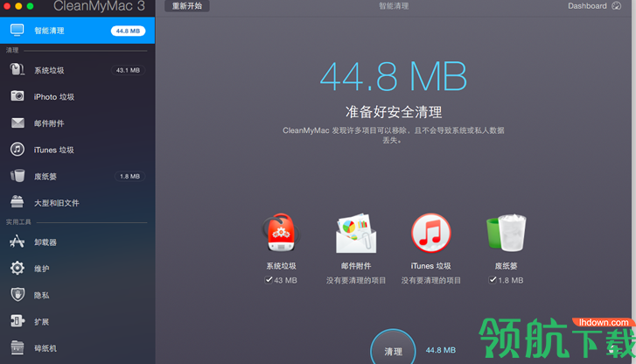
Task: Toggle the 43 MB 系统垃圾 checkbox
Action: (x=268, y=280)
